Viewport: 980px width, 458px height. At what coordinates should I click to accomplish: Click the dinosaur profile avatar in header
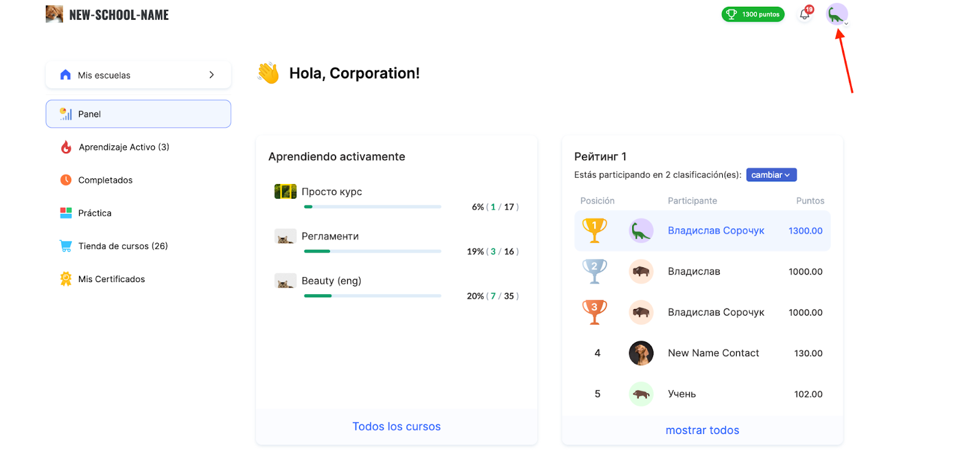click(x=836, y=14)
